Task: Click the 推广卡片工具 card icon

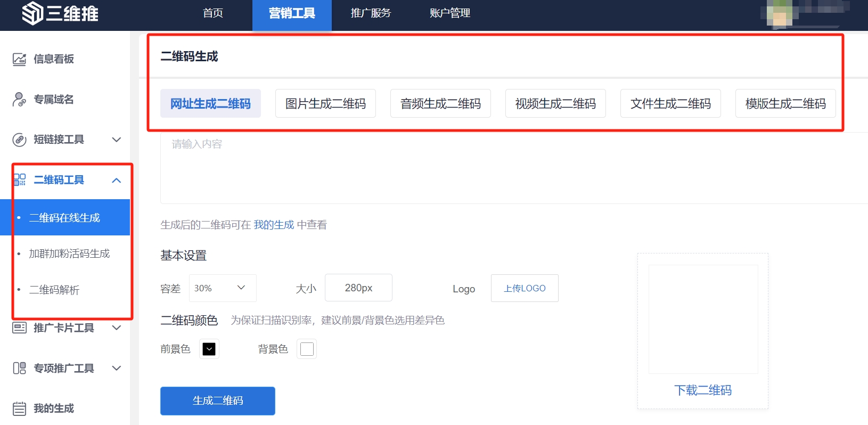Action: pyautogui.click(x=19, y=328)
